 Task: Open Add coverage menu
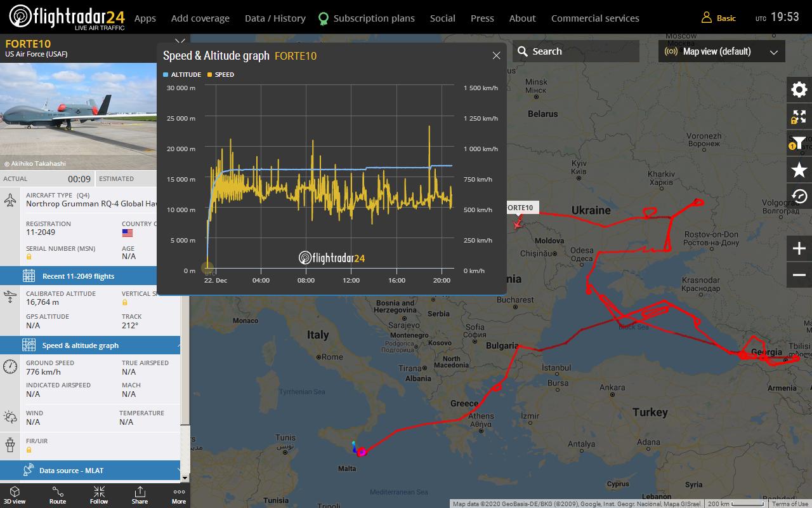[200, 18]
